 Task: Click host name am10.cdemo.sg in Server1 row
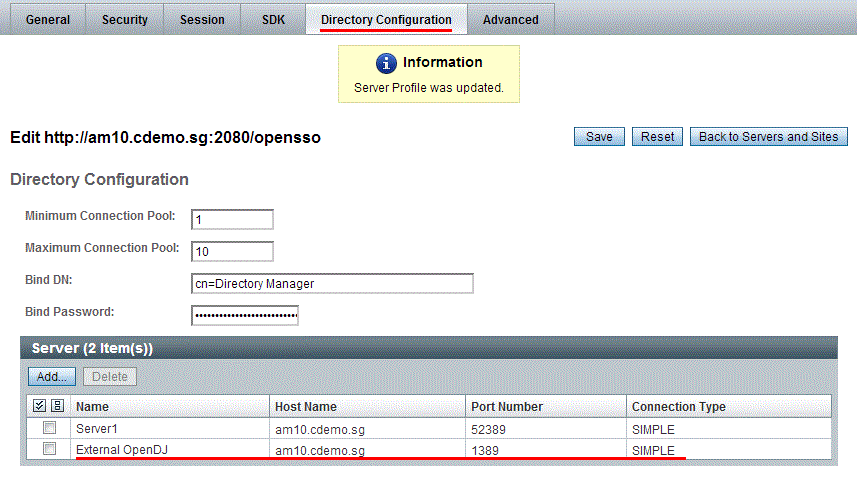coord(320,429)
